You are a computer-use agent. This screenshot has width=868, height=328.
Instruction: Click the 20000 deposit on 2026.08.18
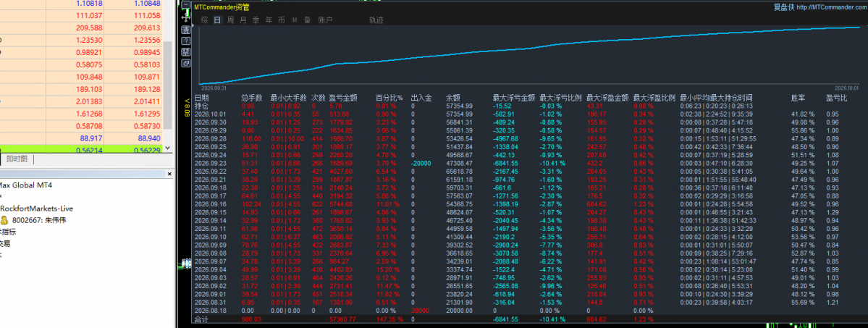click(420, 311)
